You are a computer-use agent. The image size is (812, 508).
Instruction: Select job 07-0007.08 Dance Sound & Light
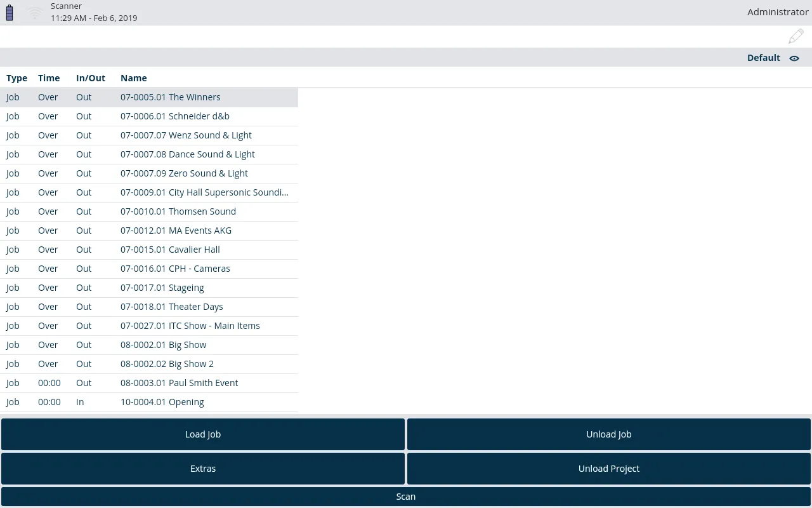(149, 154)
